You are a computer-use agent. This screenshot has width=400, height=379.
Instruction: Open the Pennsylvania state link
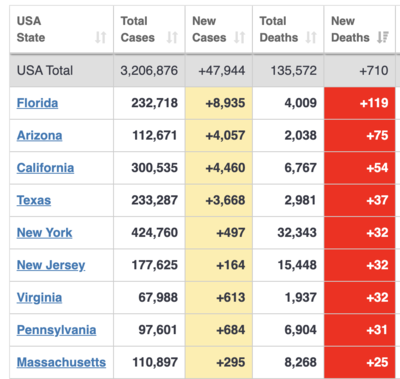[56, 330]
